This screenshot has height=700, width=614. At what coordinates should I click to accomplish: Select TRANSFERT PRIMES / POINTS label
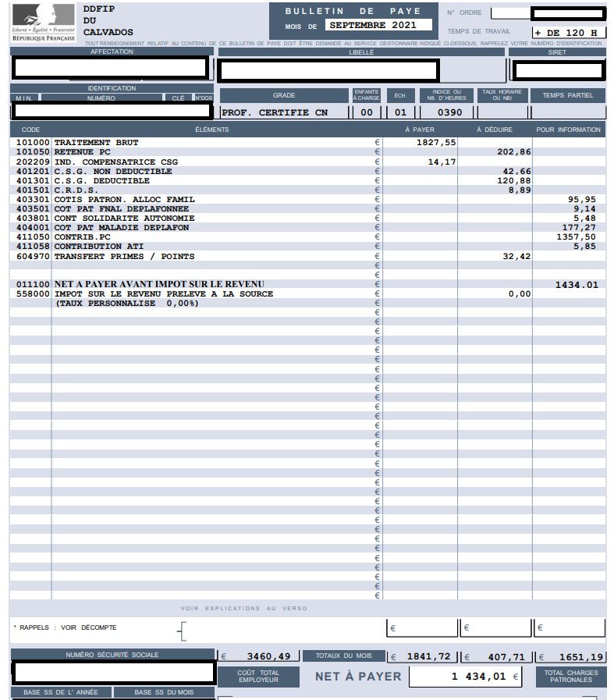coord(125,256)
